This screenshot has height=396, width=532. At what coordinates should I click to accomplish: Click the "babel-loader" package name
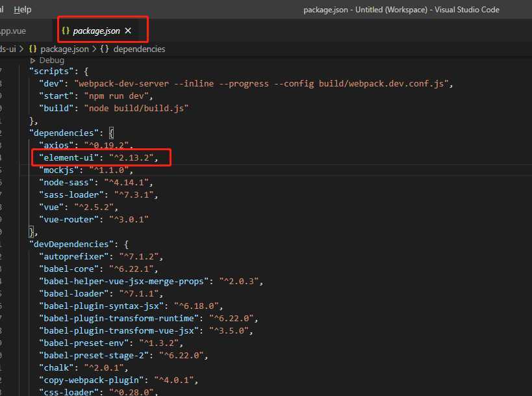tap(73, 293)
